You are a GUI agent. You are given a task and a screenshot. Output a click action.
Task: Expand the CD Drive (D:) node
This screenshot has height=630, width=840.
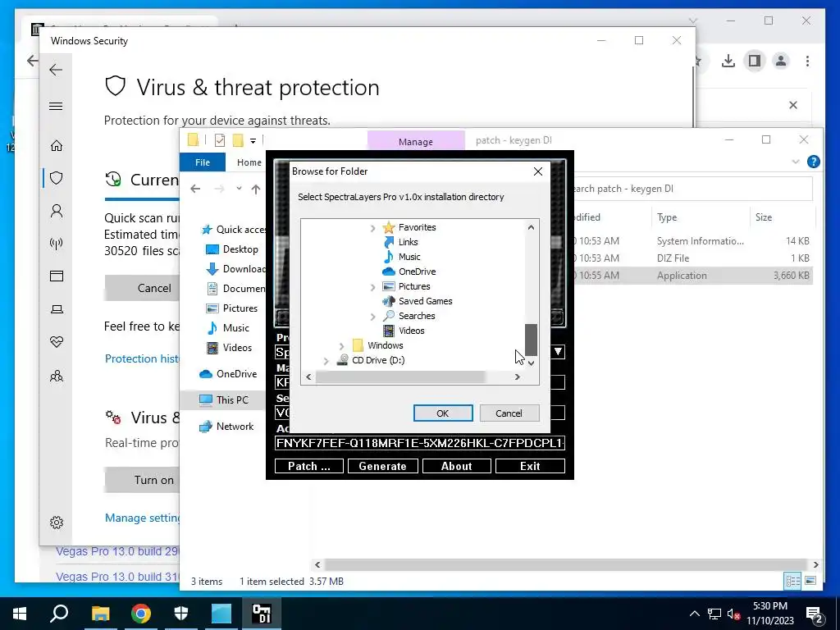click(326, 361)
